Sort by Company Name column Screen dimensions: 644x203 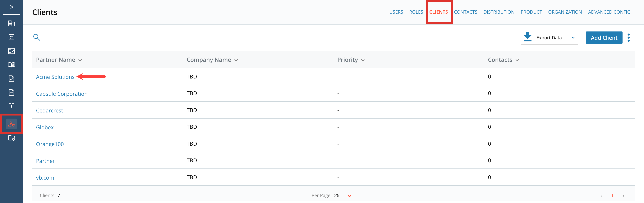point(212,60)
